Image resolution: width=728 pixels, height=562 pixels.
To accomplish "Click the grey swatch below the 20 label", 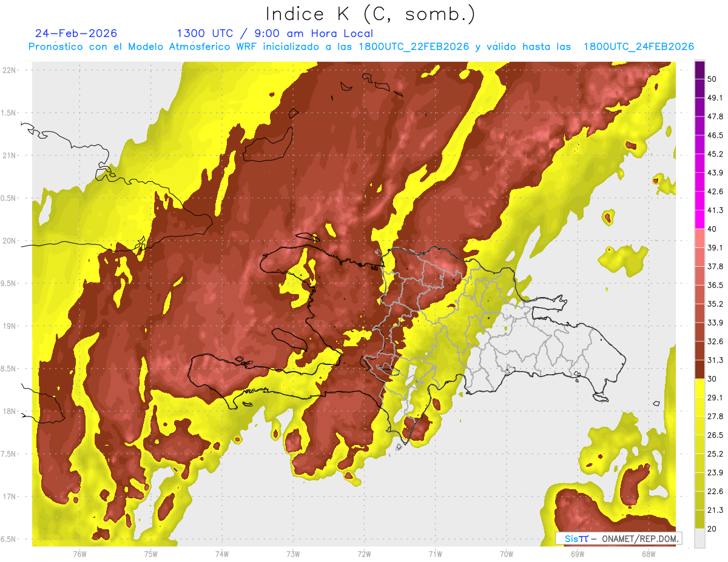I will (x=700, y=538).
